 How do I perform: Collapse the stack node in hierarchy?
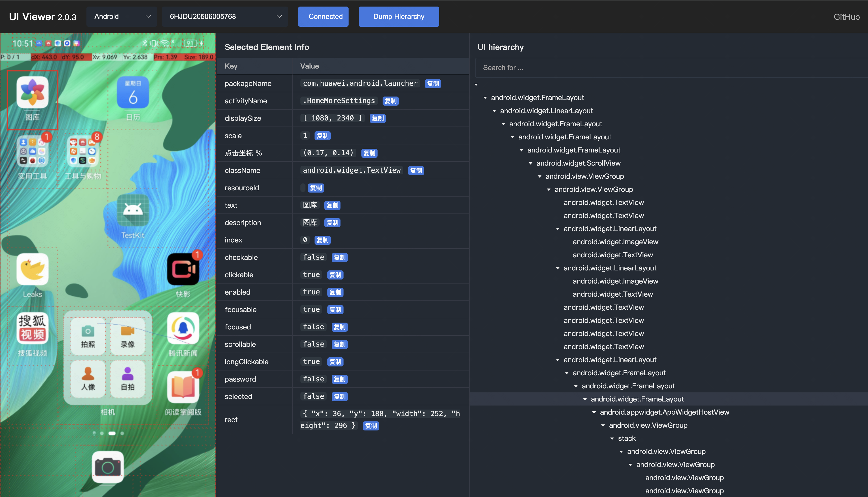612,439
